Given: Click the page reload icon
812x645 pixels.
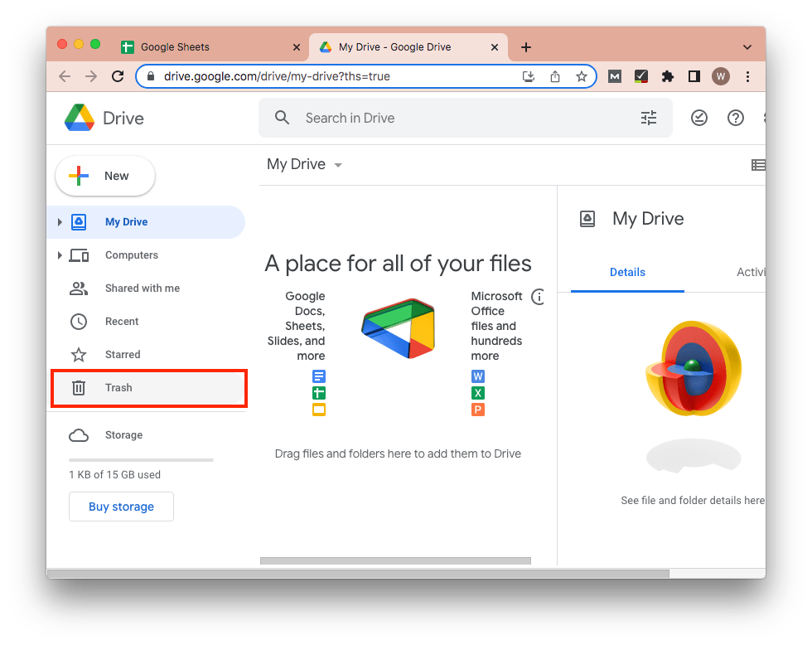Looking at the screenshot, I should pyautogui.click(x=117, y=75).
